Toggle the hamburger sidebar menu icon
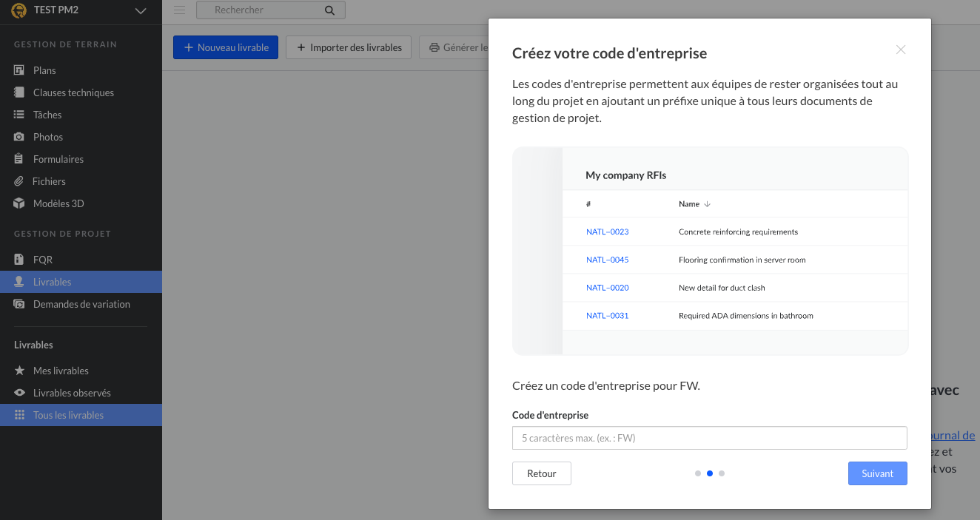This screenshot has height=520, width=980. (x=179, y=10)
